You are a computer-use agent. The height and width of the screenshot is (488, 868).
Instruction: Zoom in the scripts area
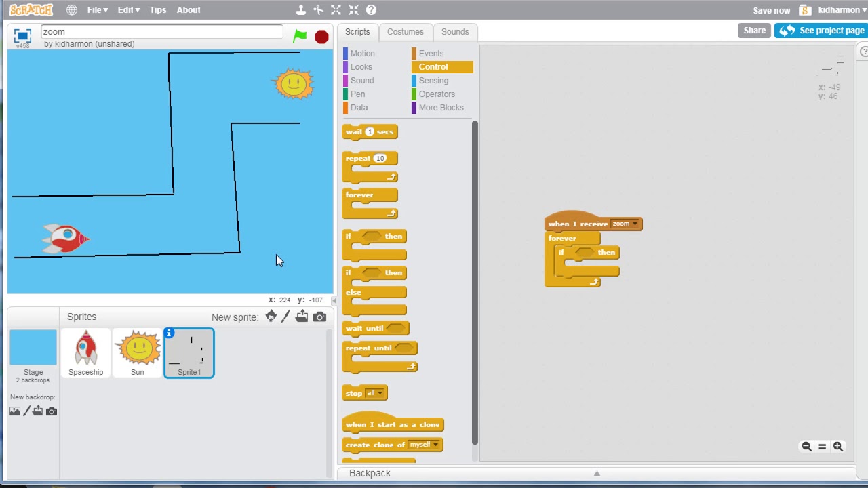(x=838, y=447)
